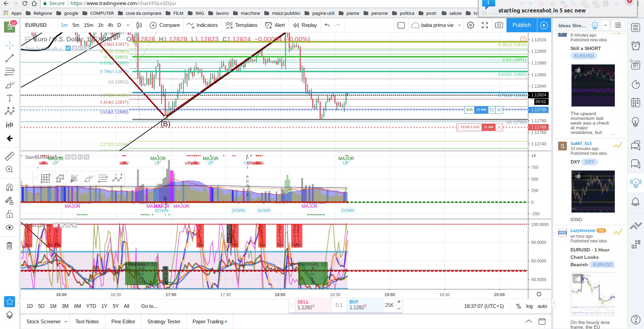Screen dimensions: 644x329
Task: Toggle log scale on price axis
Action: pos(529,306)
